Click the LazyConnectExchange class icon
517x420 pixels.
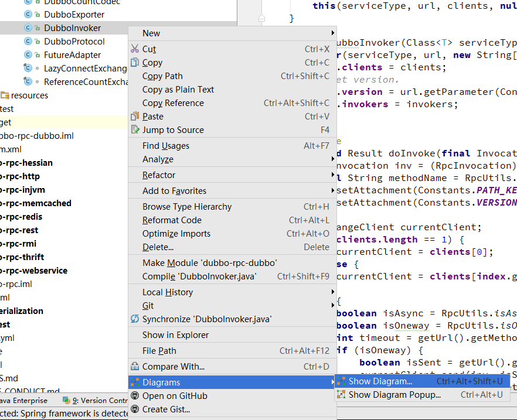click(28, 68)
